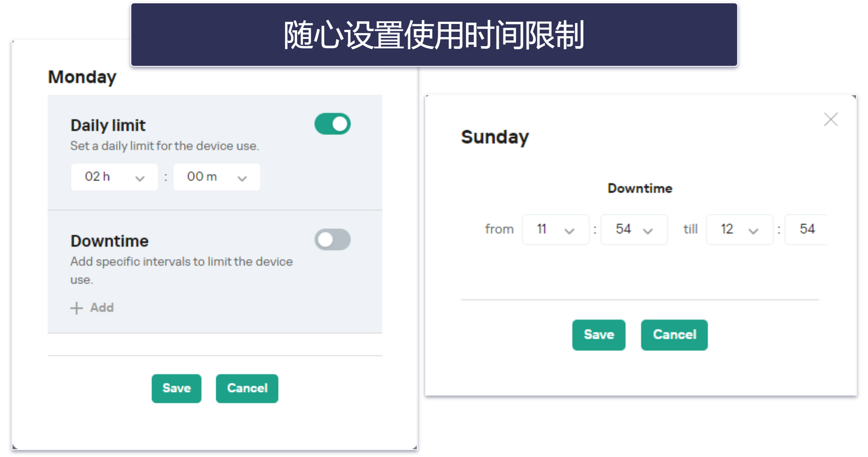Open the till hour dropdown showing 12
This screenshot has height=457, width=868.
tap(740, 229)
